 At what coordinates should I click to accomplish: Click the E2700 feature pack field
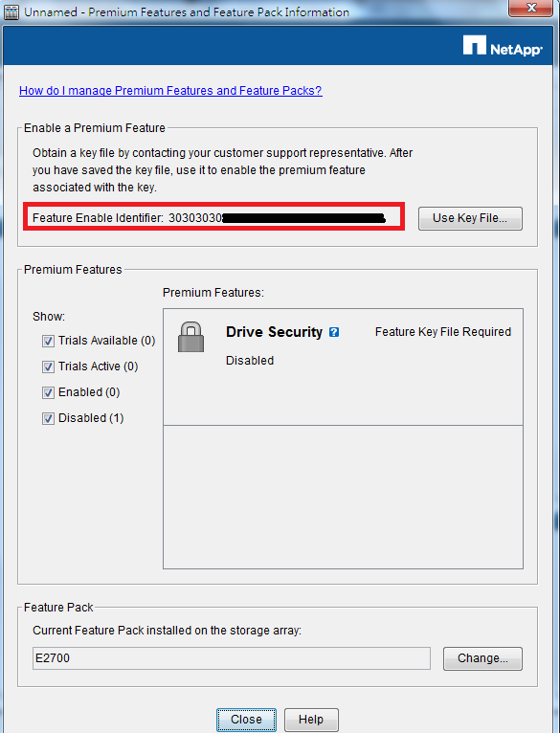tap(231, 658)
